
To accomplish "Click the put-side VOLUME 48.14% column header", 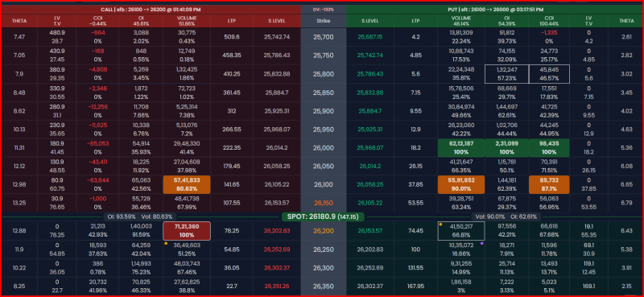I will 461,21.
